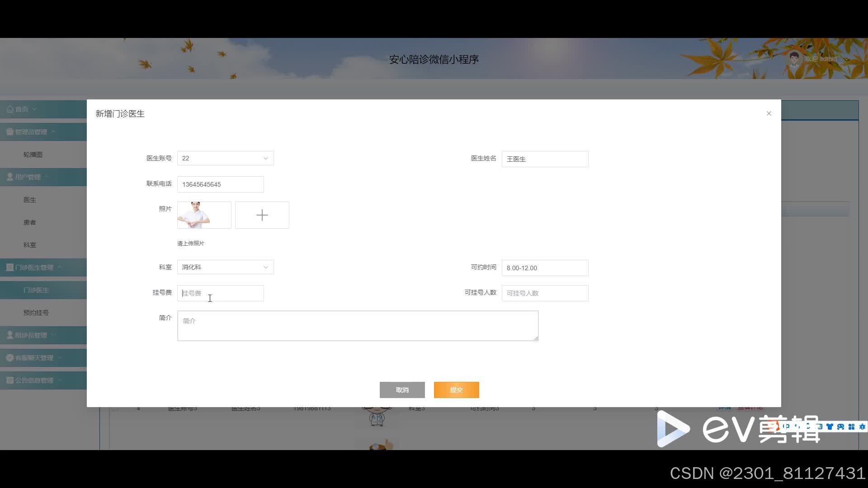The image size is (868, 488).
Task: Open the 科室 dropdown showing 消化科
Action: coord(226,267)
